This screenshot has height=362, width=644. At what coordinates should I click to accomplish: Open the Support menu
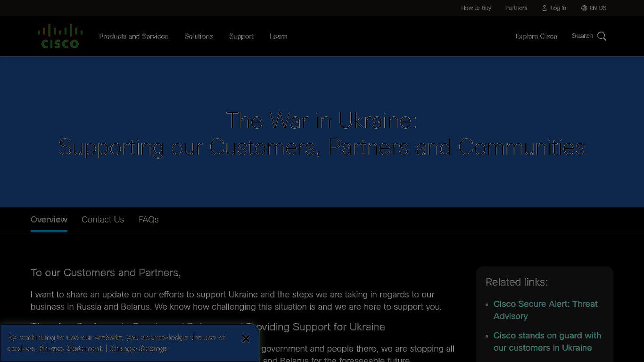(241, 36)
